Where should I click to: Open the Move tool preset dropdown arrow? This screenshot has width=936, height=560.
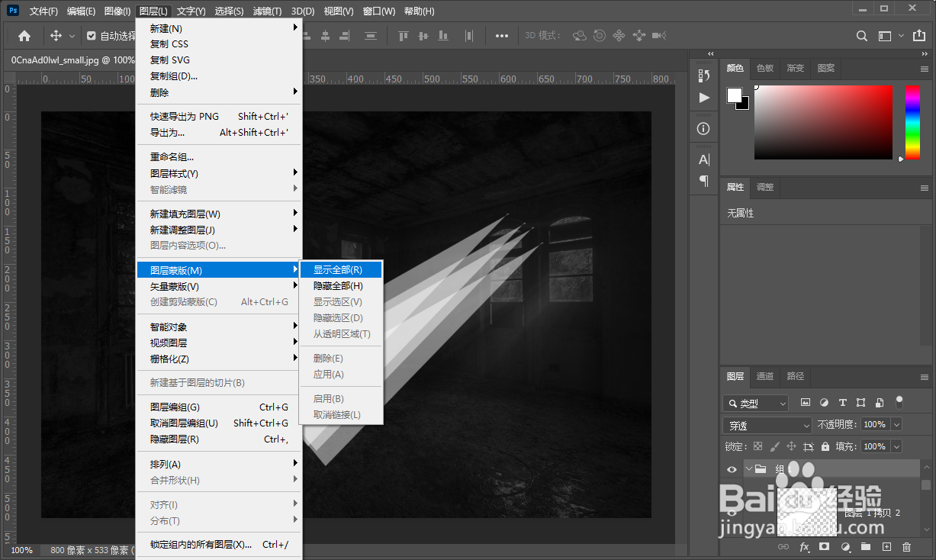coord(72,36)
